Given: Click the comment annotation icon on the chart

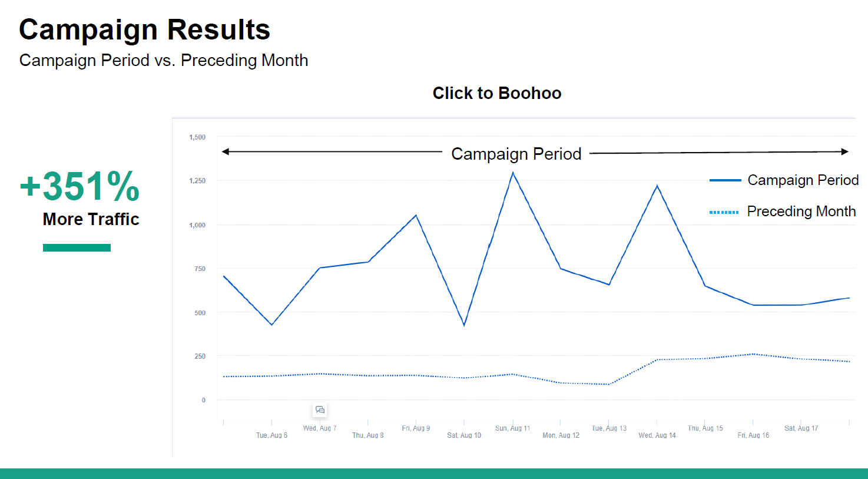Looking at the screenshot, I should click(320, 410).
